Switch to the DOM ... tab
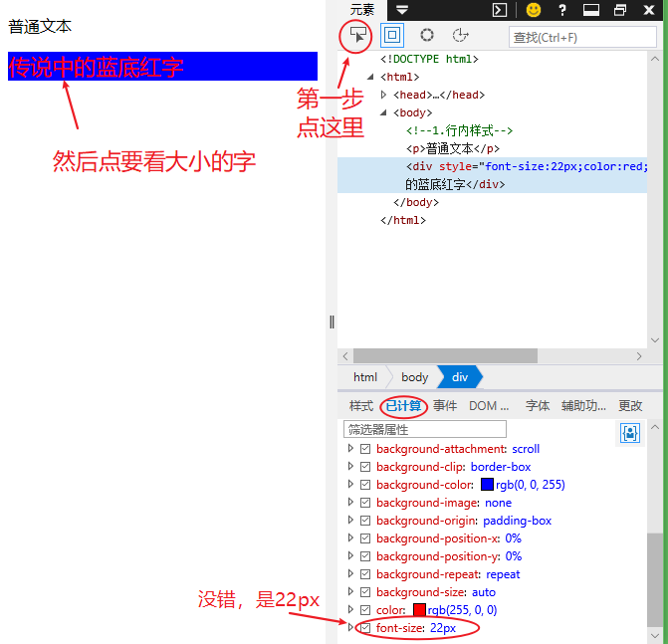This screenshot has height=644, width=668. tap(489, 405)
